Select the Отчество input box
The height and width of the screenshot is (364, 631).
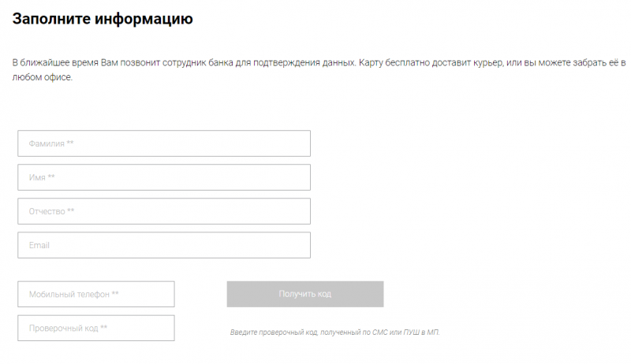point(163,211)
